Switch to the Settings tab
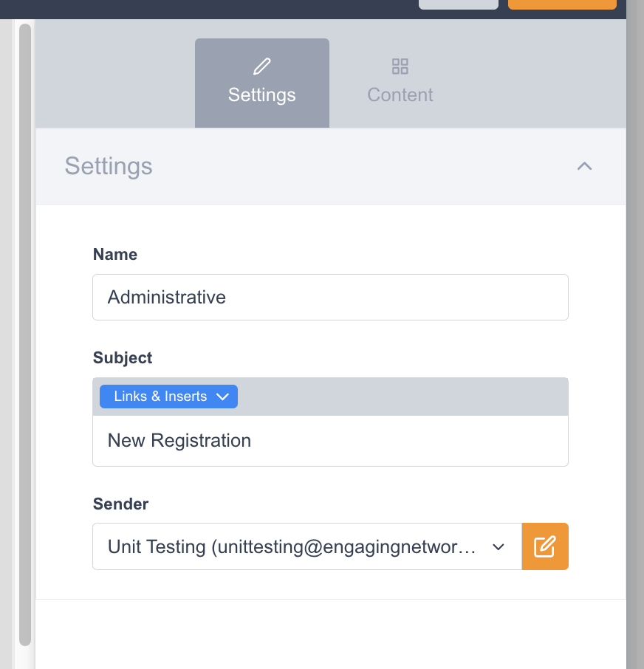The width and height of the screenshot is (644, 669). [262, 83]
